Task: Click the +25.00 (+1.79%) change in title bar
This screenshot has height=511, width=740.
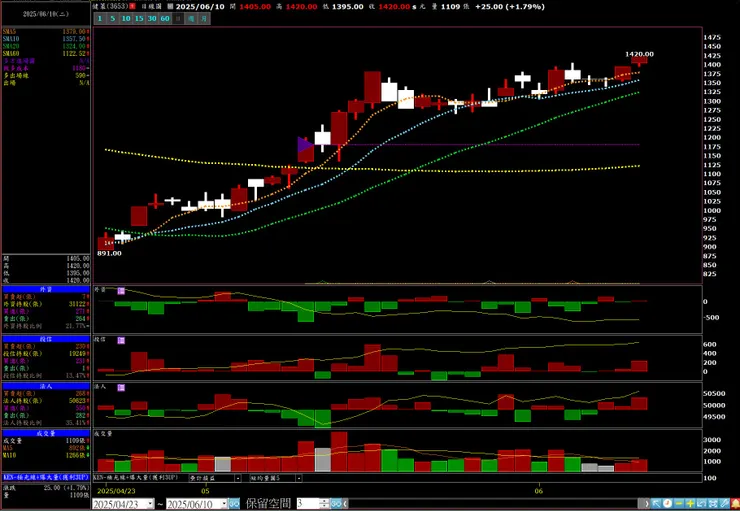Action: [510, 7]
